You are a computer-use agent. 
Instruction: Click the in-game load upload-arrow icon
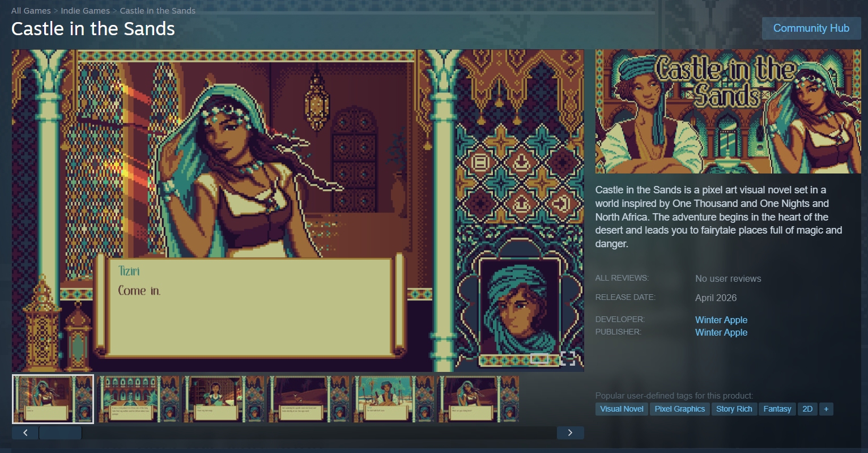click(x=521, y=202)
